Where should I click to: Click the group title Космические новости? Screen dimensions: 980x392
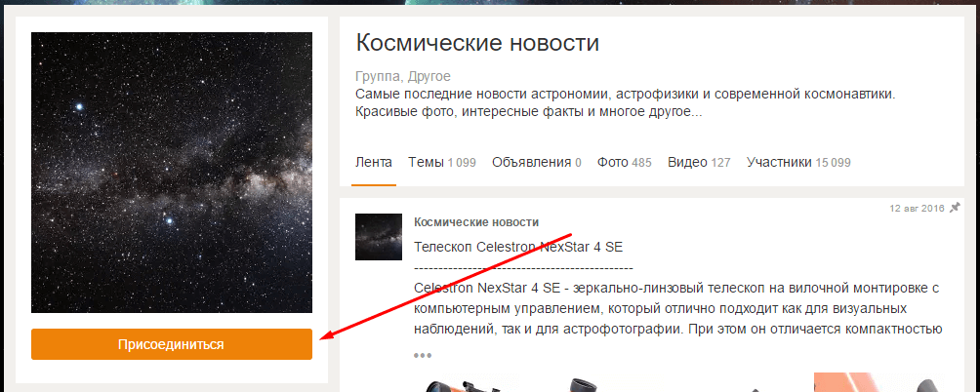pos(477,43)
